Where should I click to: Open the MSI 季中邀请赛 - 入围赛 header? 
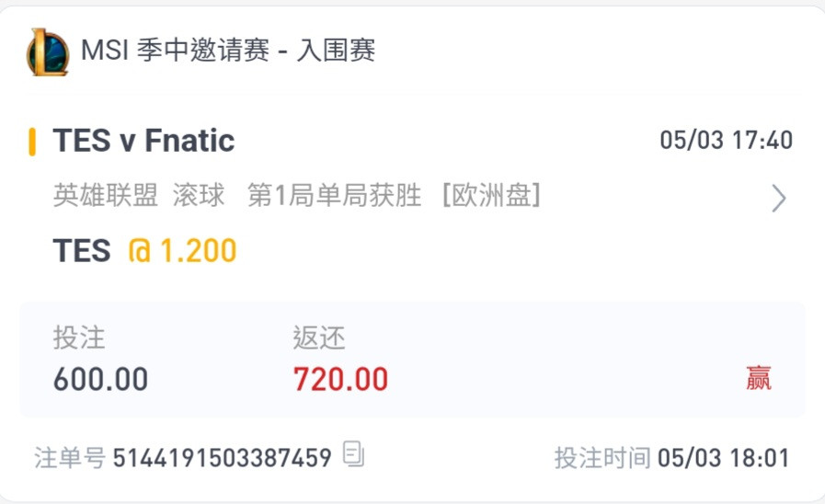[228, 51]
